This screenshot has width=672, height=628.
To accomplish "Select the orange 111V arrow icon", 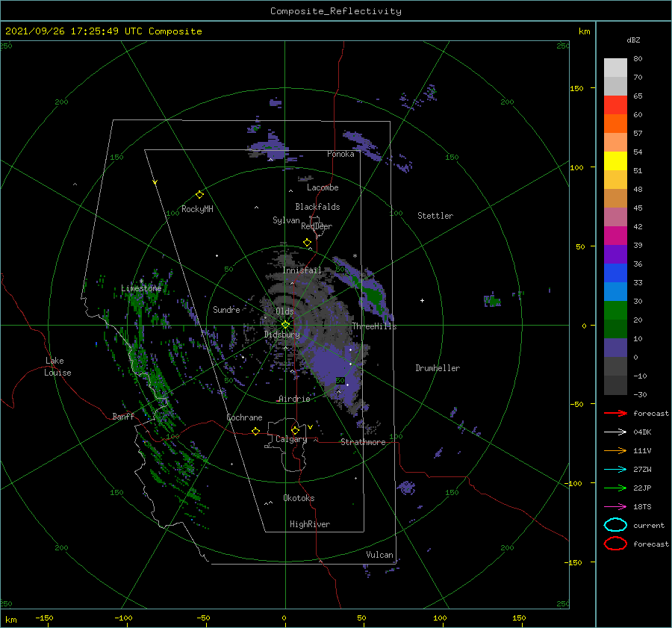I will coord(615,450).
